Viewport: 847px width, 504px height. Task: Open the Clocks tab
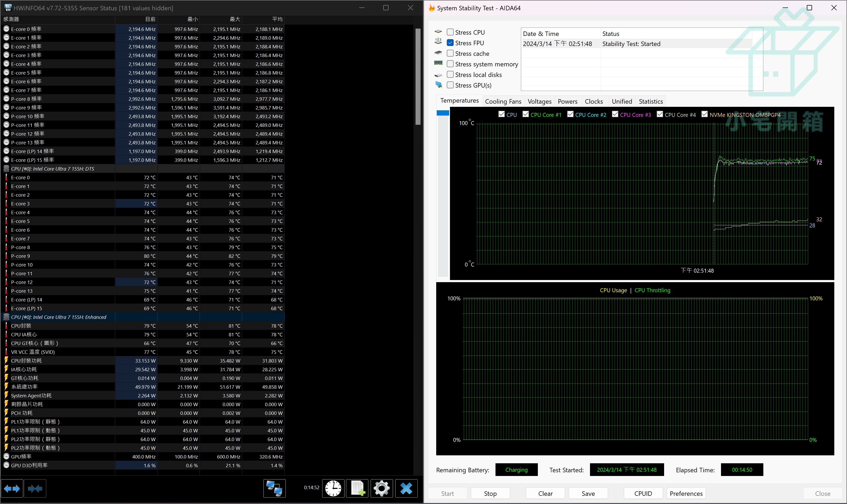point(594,101)
